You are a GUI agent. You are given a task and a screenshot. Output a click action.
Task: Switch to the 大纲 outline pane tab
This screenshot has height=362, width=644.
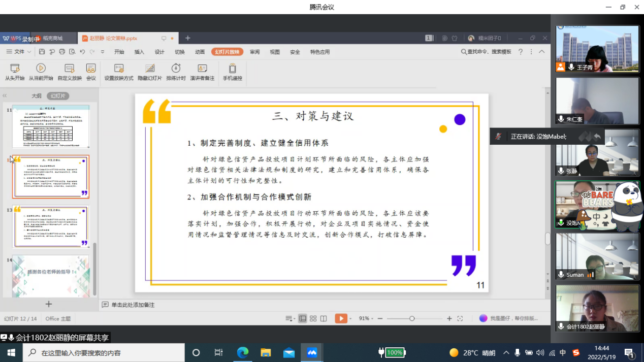36,96
